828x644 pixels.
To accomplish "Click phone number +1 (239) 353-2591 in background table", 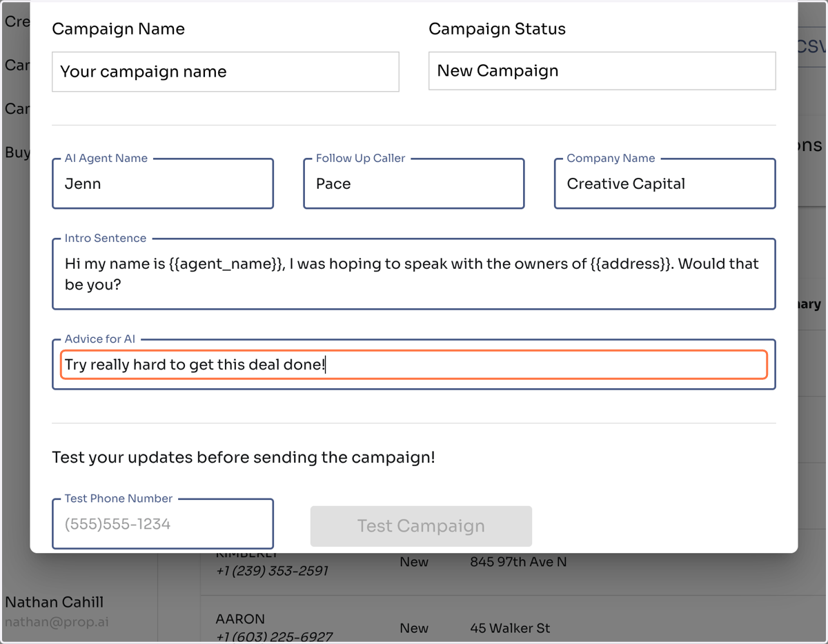I will click(272, 571).
